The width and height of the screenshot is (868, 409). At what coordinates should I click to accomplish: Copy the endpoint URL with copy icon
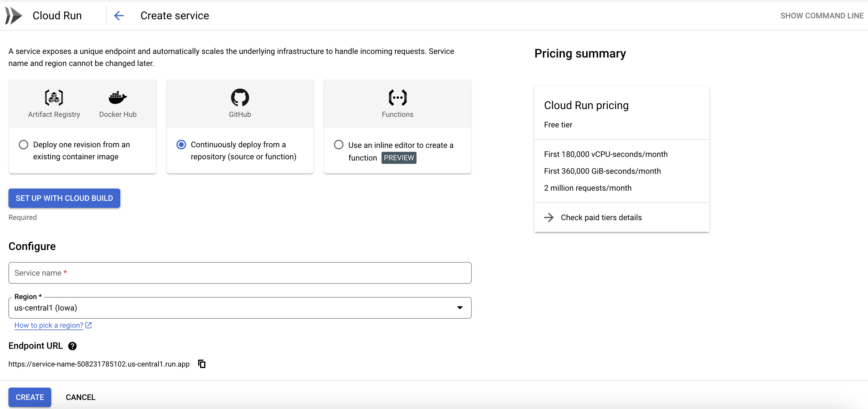click(x=202, y=364)
